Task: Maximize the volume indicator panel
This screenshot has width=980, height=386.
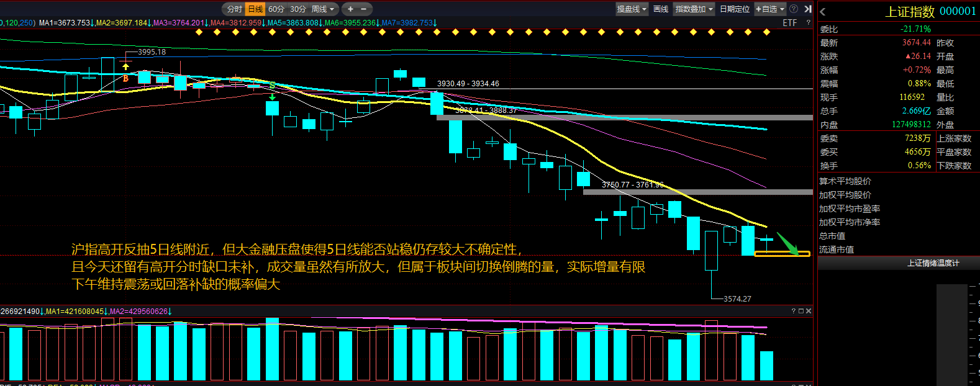Action: 801,311
